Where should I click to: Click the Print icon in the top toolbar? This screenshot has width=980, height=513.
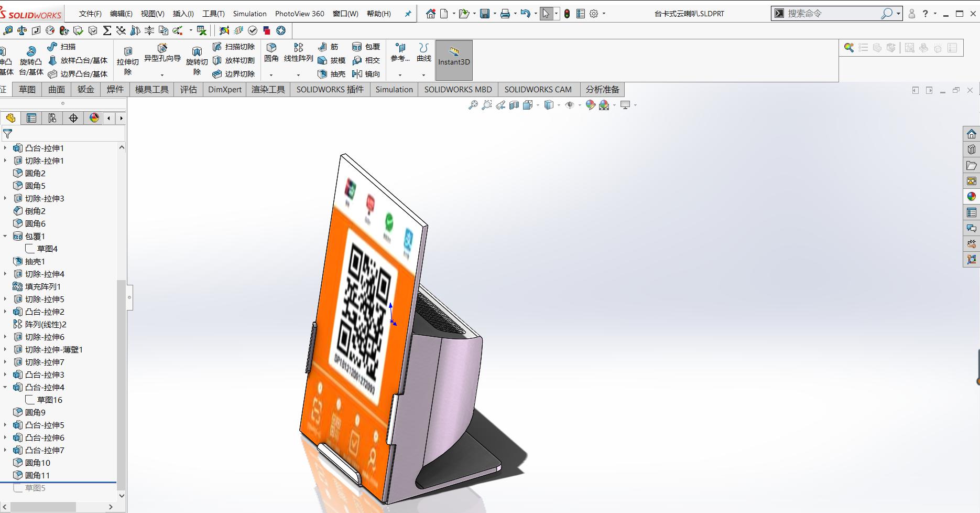click(x=505, y=14)
